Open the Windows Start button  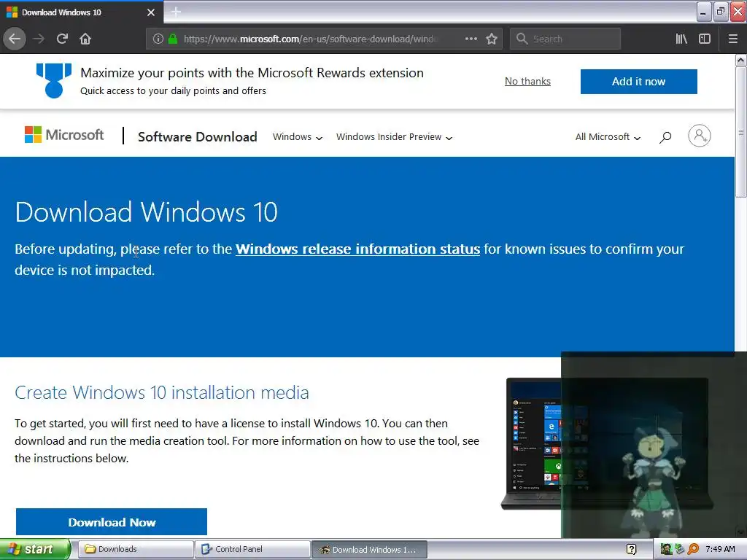35,549
